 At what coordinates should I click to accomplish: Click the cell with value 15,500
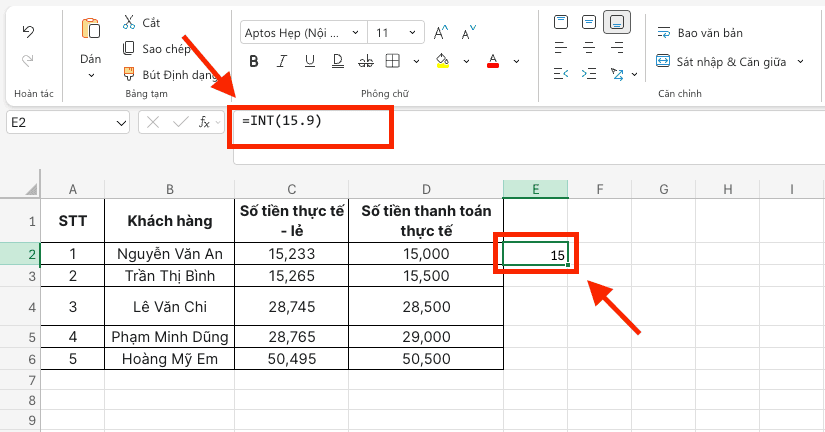426,276
